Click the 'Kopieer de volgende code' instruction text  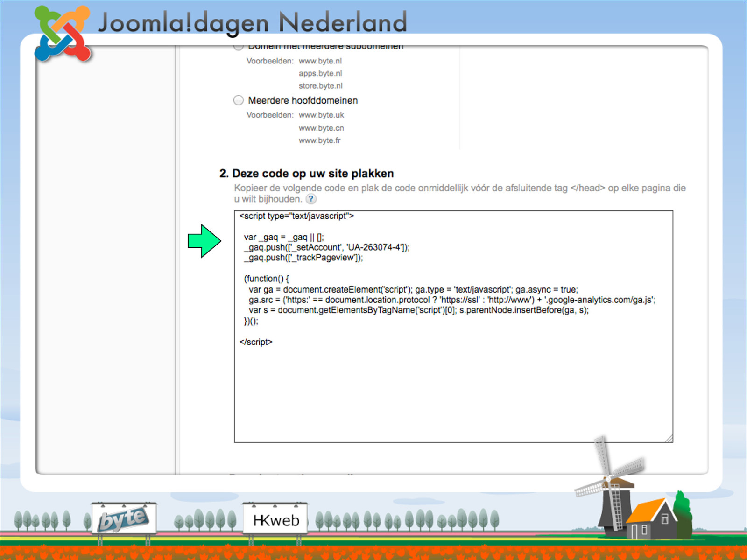(x=460, y=194)
